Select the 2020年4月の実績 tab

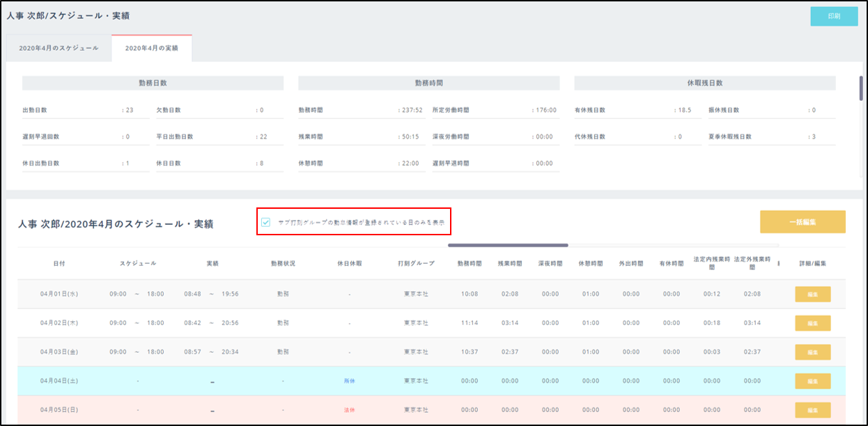pyautogui.click(x=151, y=48)
